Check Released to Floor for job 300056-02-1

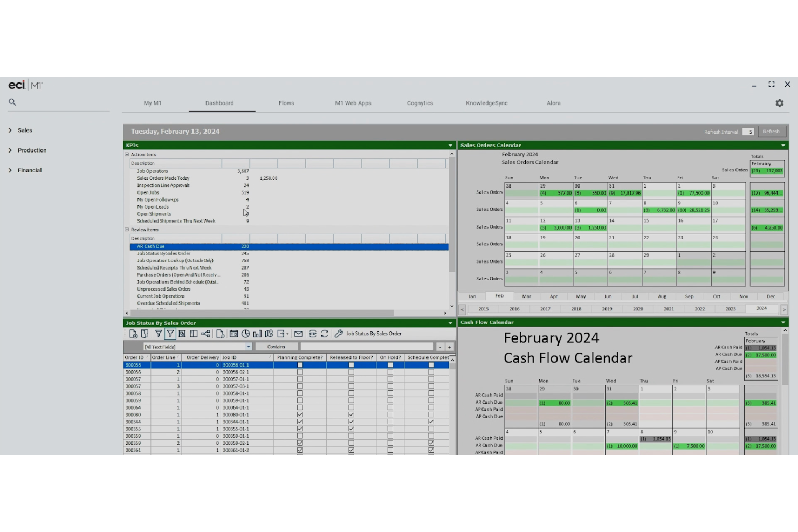click(352, 372)
